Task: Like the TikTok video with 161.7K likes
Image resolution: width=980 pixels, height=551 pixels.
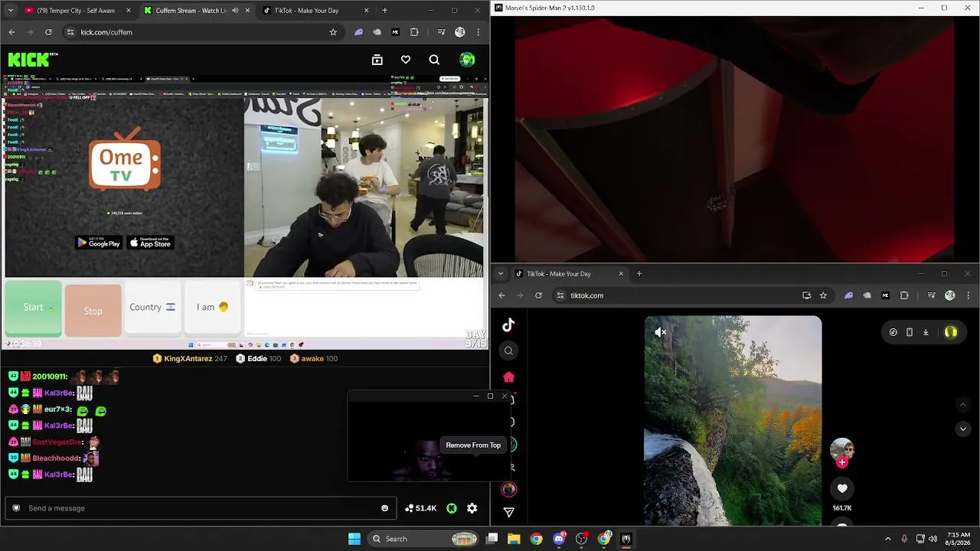Action: (x=842, y=488)
